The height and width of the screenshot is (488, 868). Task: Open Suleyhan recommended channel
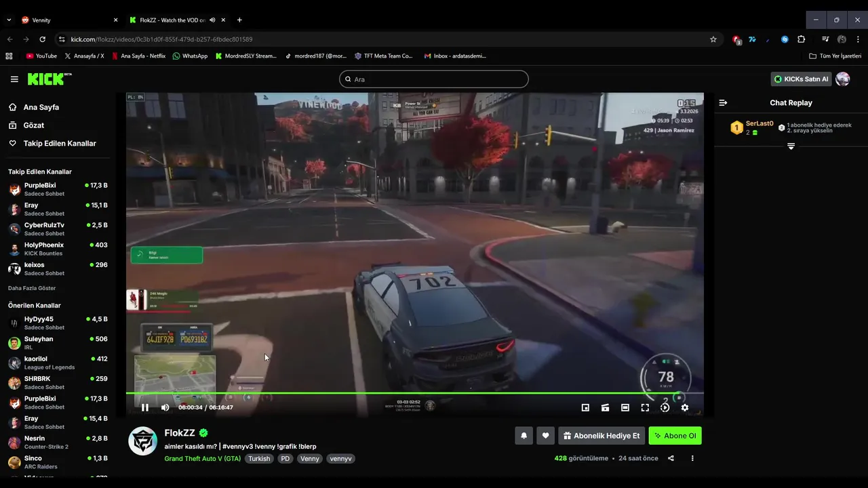(58, 343)
